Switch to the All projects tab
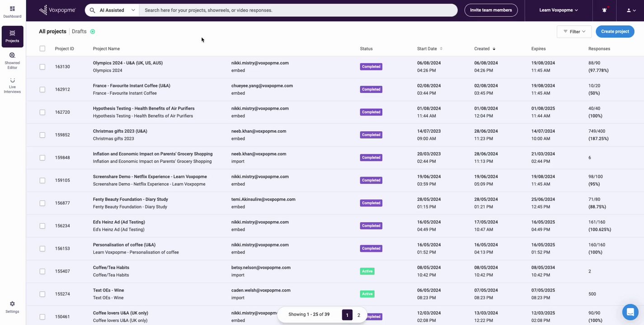Viewport: 644px width, 325px height. (x=52, y=32)
